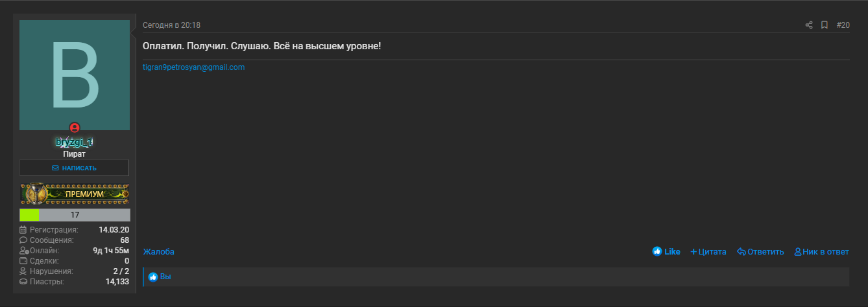The width and height of the screenshot is (868, 307).
Task: Click the skull icon beside Нарушения
Action: [x=23, y=271]
